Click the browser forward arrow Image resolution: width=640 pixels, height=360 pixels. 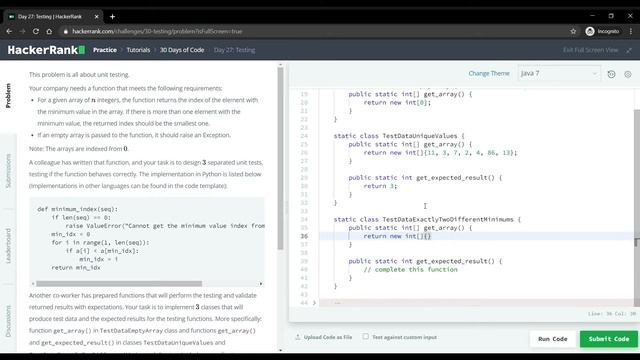[x=22, y=31]
